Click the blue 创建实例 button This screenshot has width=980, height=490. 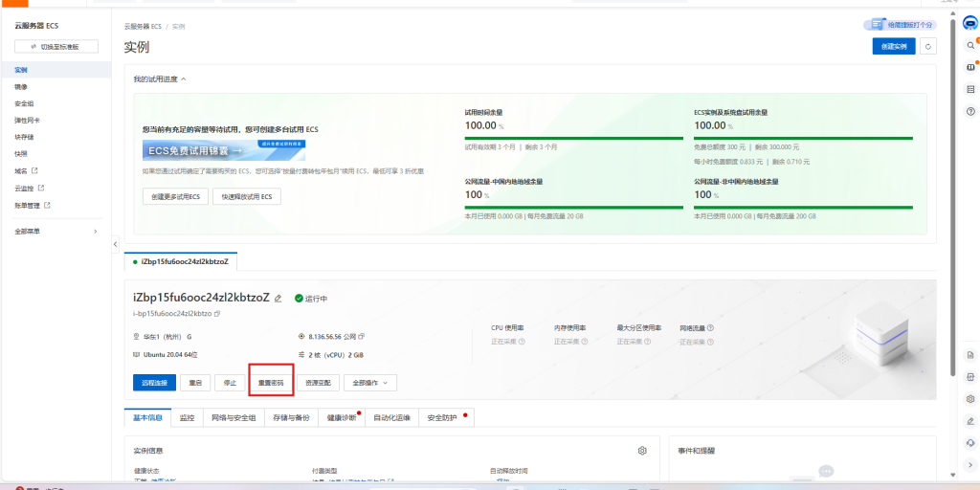893,46
